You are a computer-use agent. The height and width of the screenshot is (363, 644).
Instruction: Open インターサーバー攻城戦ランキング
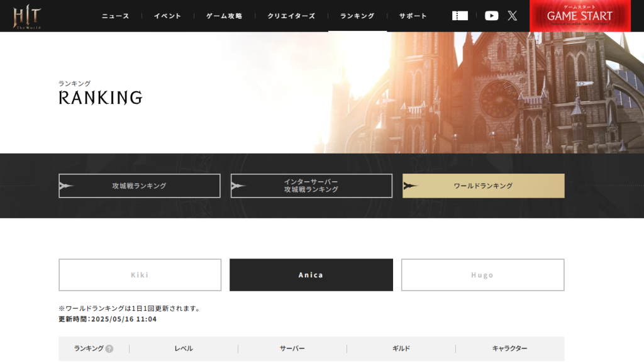point(311,186)
